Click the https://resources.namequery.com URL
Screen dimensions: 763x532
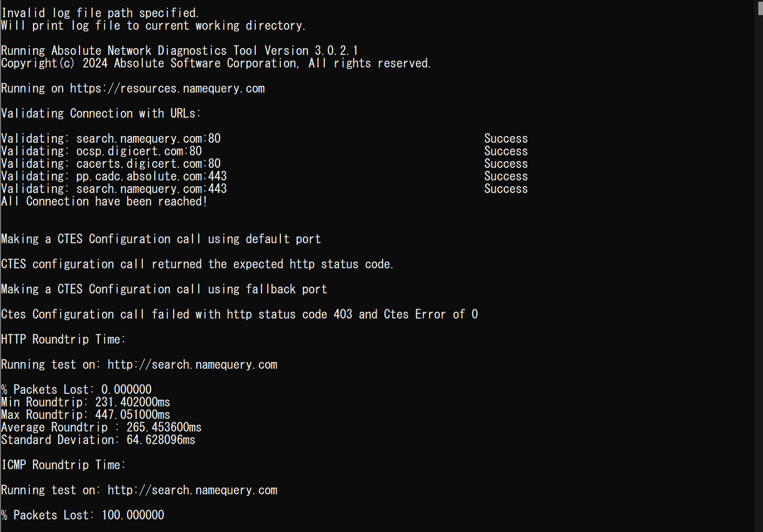pyautogui.click(x=167, y=88)
